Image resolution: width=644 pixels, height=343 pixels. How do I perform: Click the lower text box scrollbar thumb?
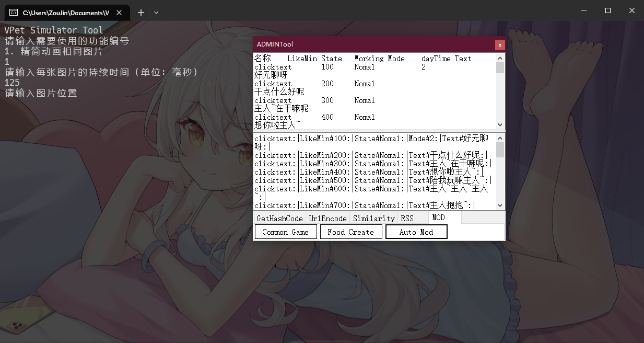(x=500, y=150)
